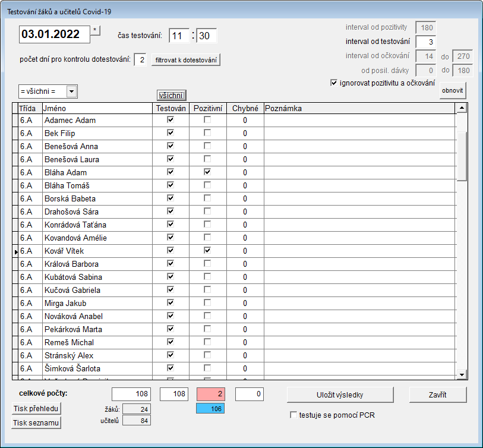Uncheck Testován for Adamec Adam
483x448 pixels.
(171, 119)
